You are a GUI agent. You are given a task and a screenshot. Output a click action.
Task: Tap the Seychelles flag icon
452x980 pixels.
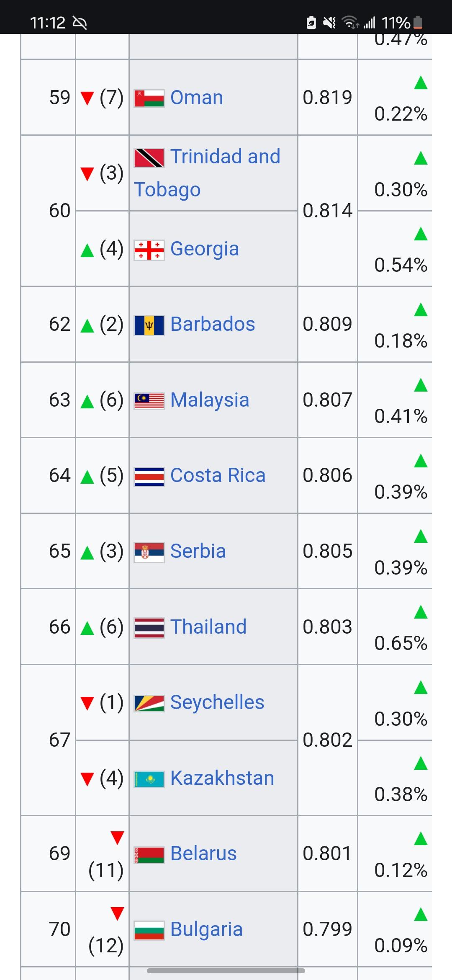click(x=149, y=704)
